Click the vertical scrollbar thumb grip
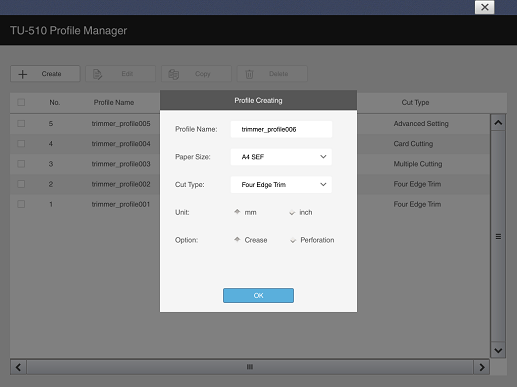 coord(498,237)
